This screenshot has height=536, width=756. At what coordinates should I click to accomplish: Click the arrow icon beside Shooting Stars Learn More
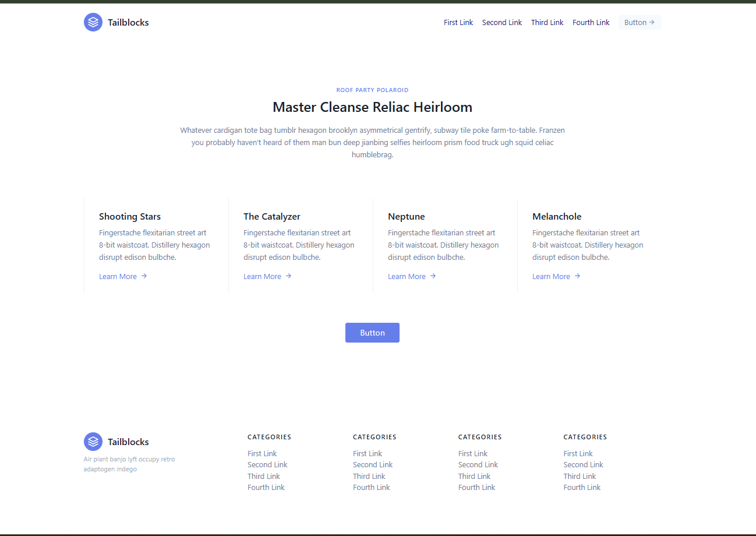click(x=144, y=276)
